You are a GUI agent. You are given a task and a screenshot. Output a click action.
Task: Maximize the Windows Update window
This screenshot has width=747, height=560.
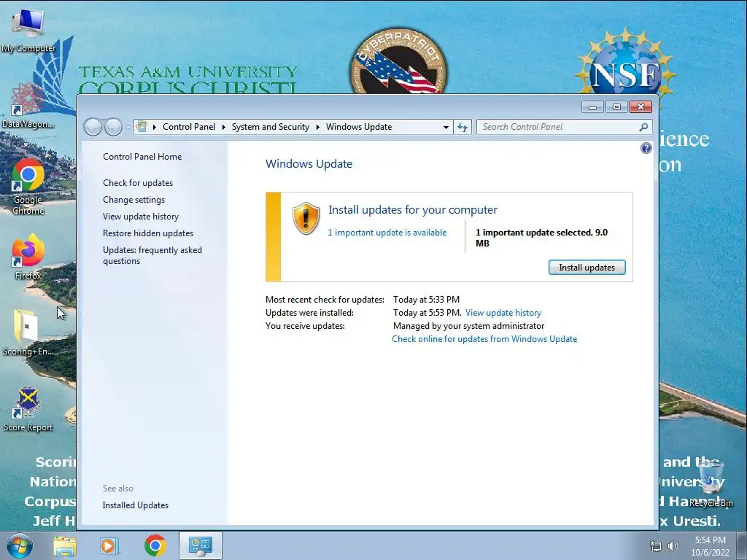(x=616, y=107)
